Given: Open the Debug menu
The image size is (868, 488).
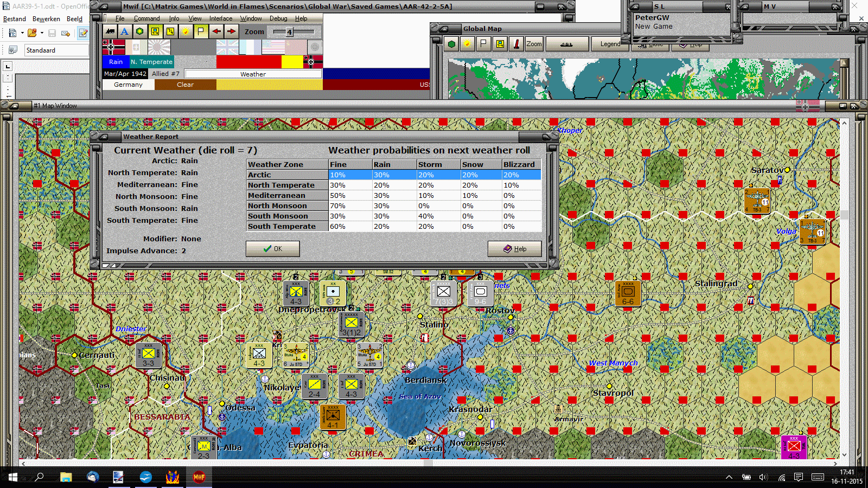Looking at the screenshot, I should click(278, 18).
